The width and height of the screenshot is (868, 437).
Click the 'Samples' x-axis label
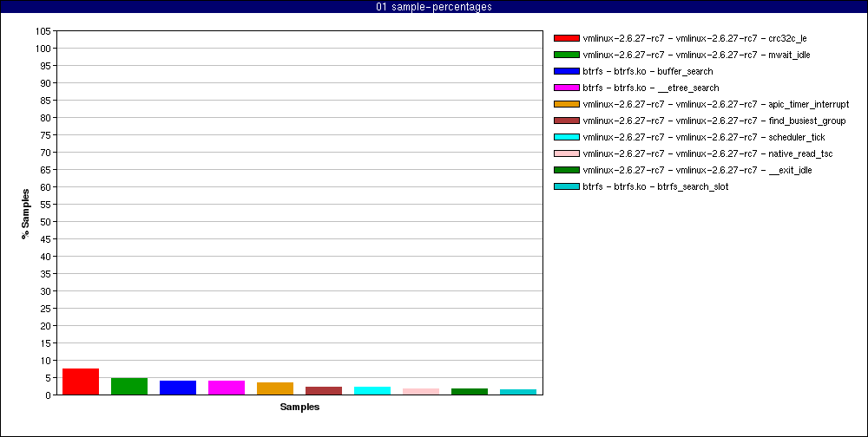pyautogui.click(x=299, y=408)
